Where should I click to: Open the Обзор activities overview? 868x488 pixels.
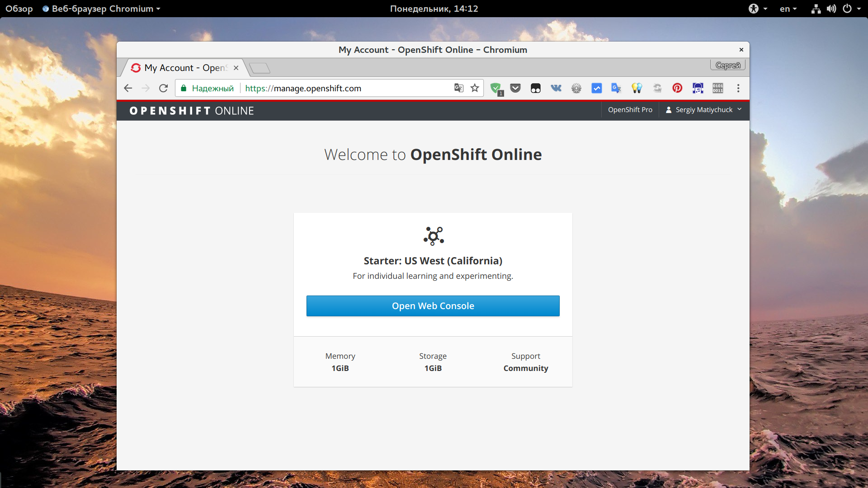pos(19,9)
